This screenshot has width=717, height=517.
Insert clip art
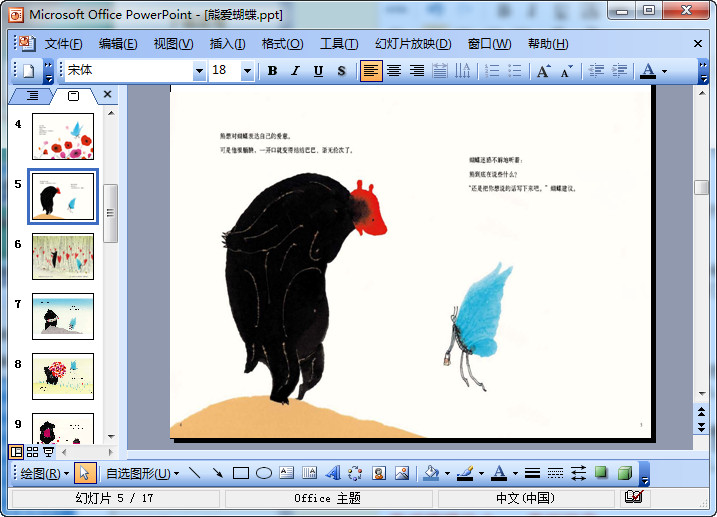pyautogui.click(x=379, y=473)
